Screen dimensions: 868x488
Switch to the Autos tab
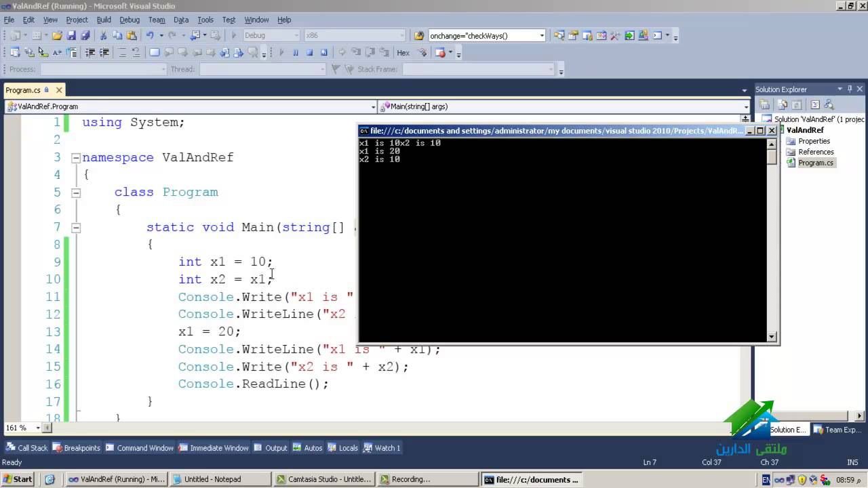coord(307,447)
